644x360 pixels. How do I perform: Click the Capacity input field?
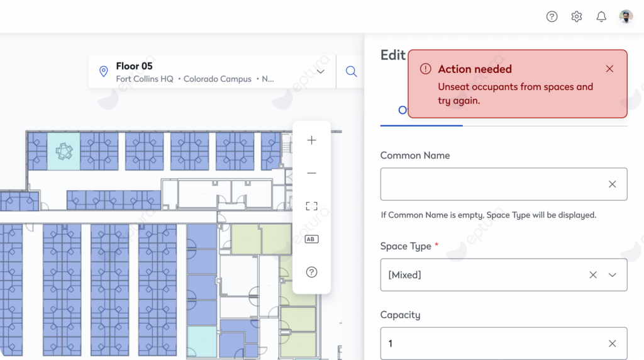click(491, 344)
